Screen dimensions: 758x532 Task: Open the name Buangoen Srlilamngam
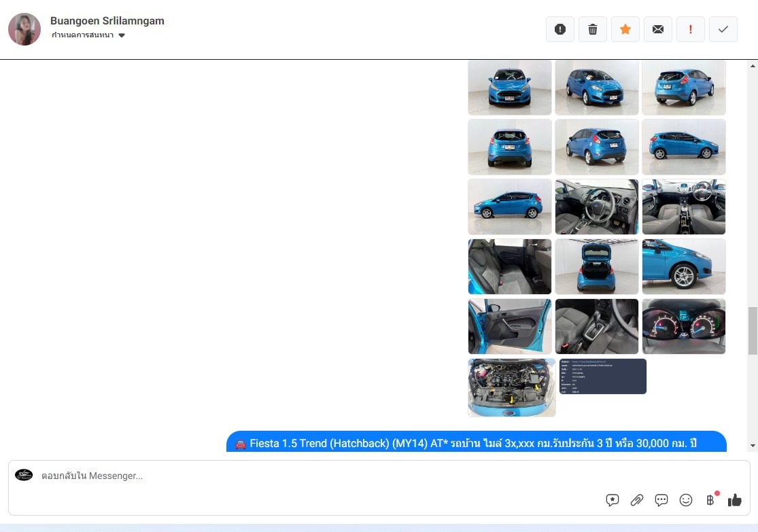point(107,21)
